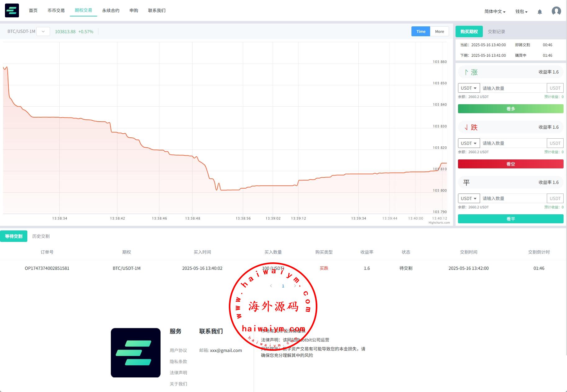The image size is (567, 392).
Task: Open the USDT currency selector under 涨
Action: [469, 88]
